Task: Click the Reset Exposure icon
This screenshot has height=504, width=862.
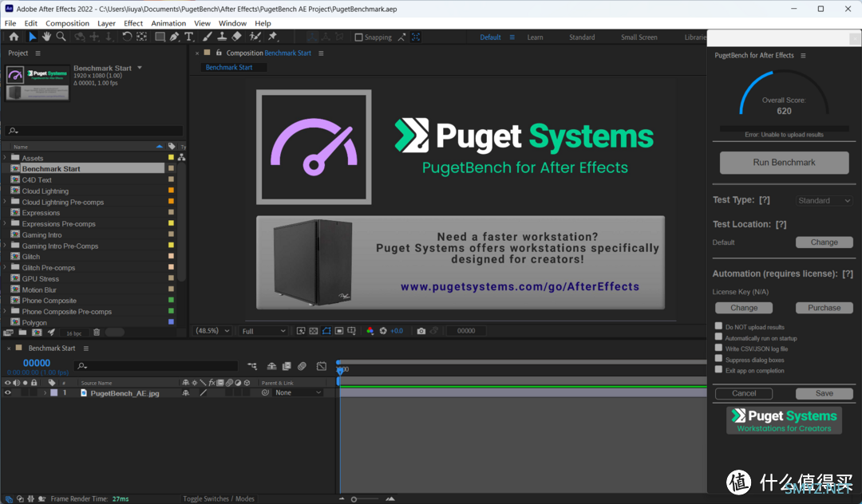Action: (x=383, y=331)
